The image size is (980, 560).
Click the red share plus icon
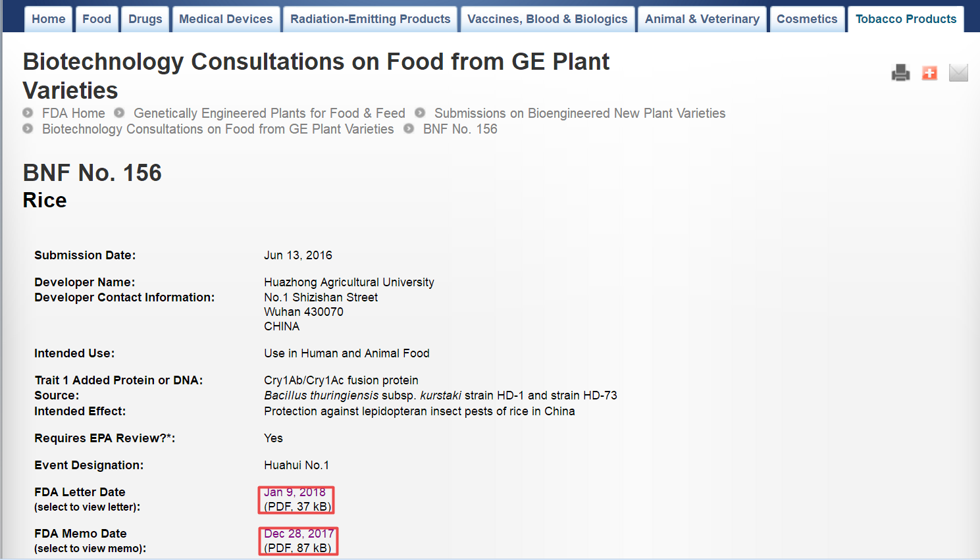coord(929,72)
